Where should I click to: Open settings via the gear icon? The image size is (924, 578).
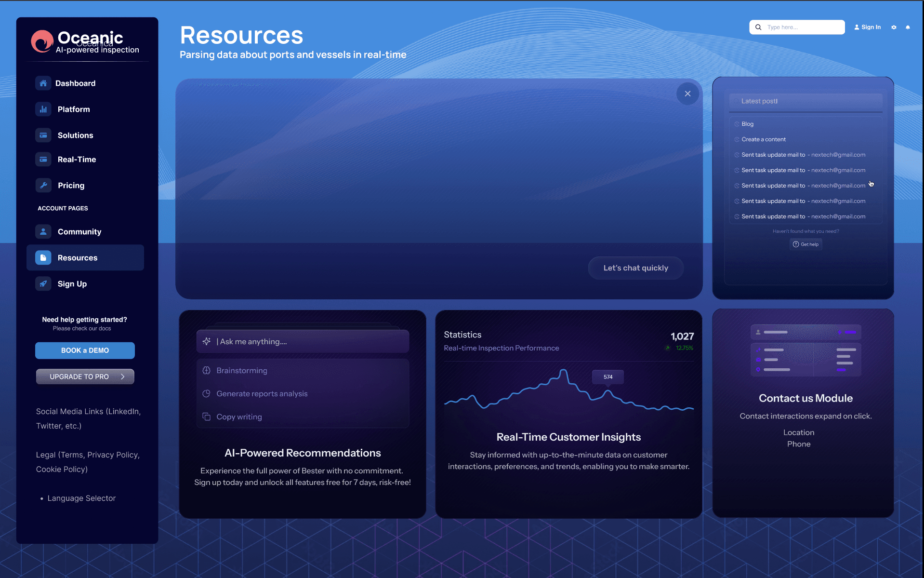click(894, 27)
